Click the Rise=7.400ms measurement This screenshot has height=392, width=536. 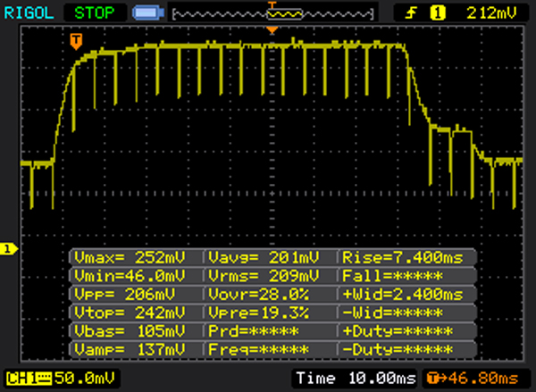click(403, 257)
